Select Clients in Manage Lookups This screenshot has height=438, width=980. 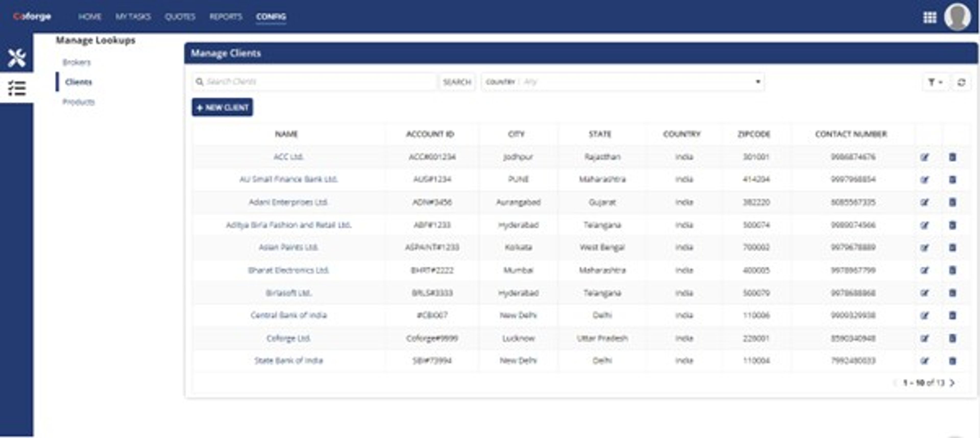[x=78, y=82]
